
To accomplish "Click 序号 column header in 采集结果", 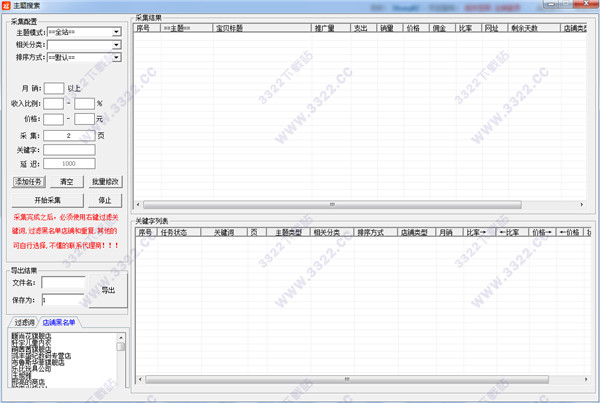I will pos(147,28).
